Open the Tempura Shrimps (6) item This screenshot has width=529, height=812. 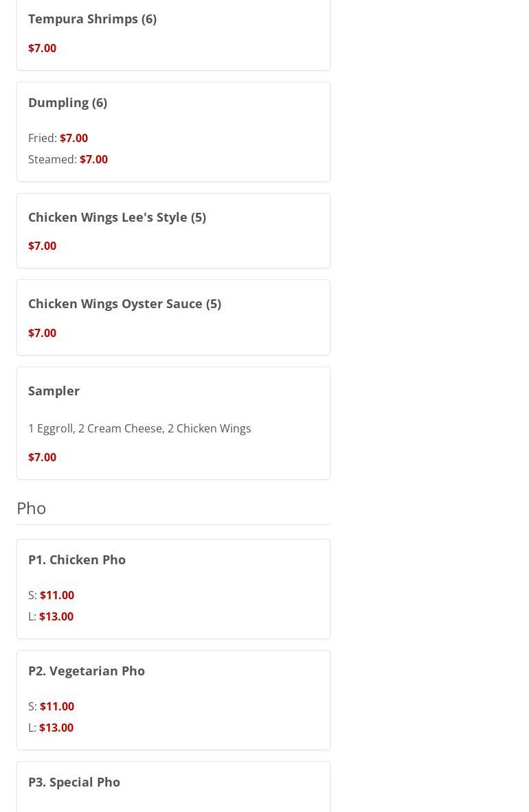click(92, 19)
